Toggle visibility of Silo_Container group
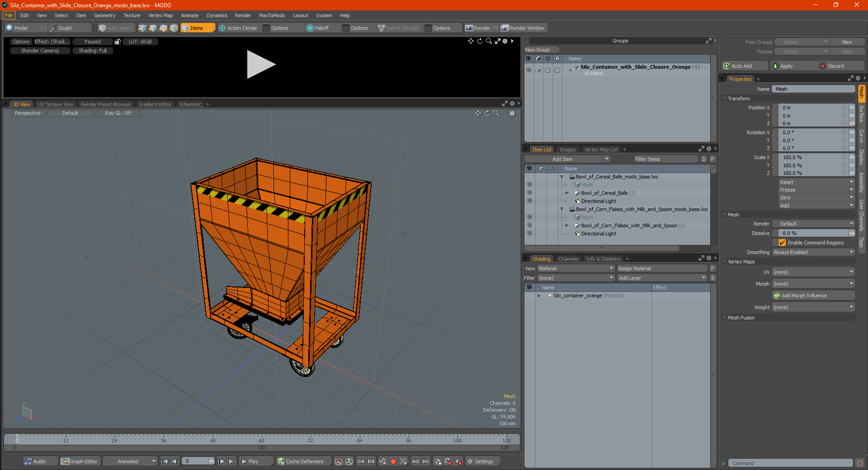 [528, 70]
